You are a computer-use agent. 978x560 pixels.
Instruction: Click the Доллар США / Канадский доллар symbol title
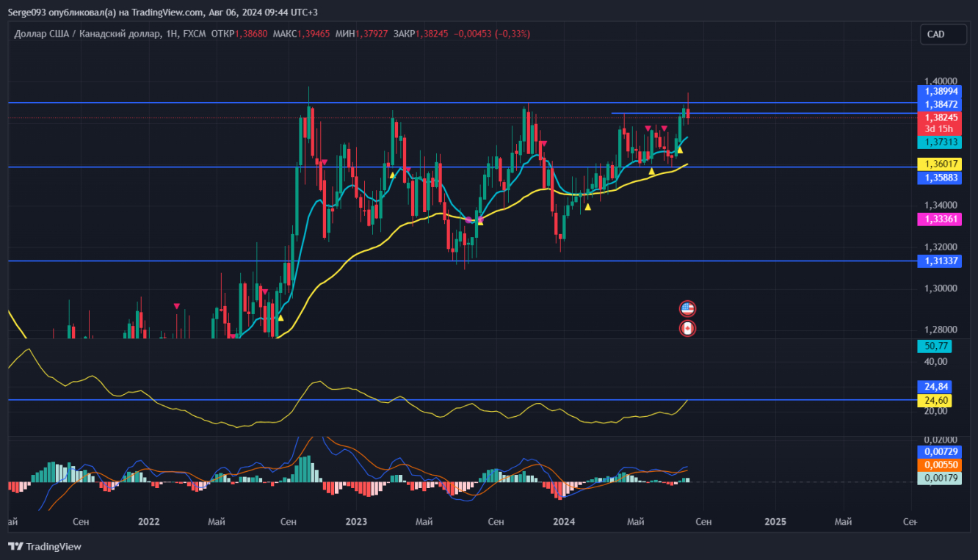tap(87, 34)
